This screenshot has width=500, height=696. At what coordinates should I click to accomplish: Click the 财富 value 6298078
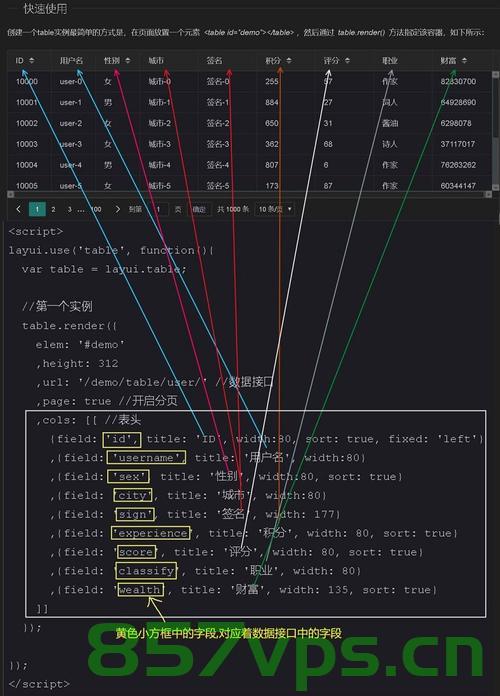pos(456,123)
